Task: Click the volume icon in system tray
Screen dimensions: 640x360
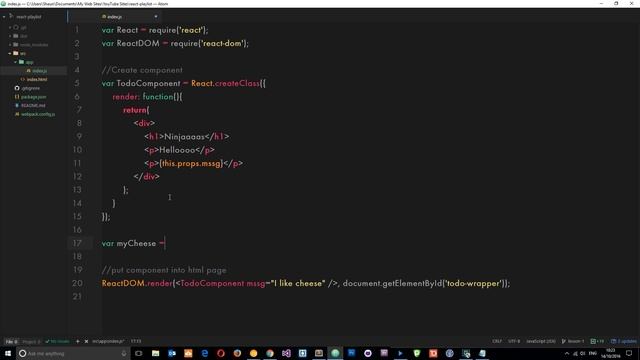Action: click(x=583, y=353)
